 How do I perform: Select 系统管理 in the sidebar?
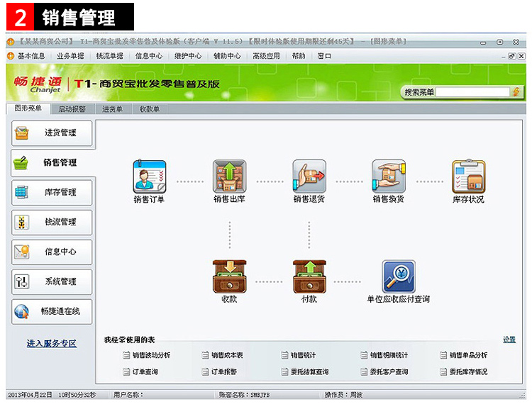pos(52,281)
